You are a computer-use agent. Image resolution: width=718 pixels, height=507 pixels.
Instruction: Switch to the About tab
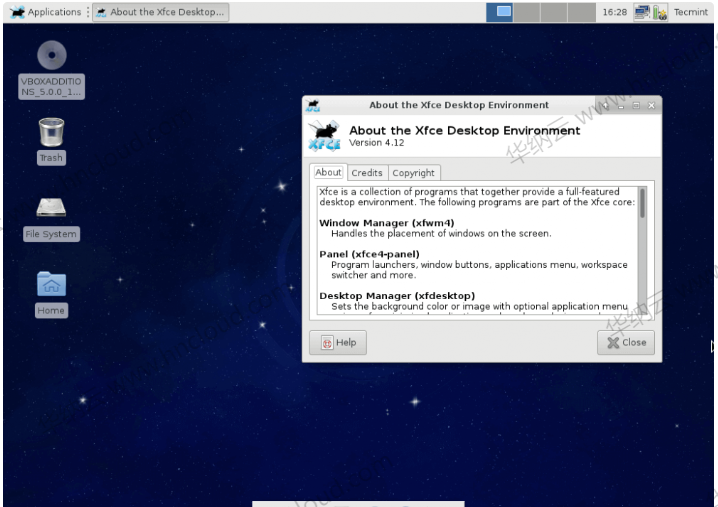click(328, 172)
